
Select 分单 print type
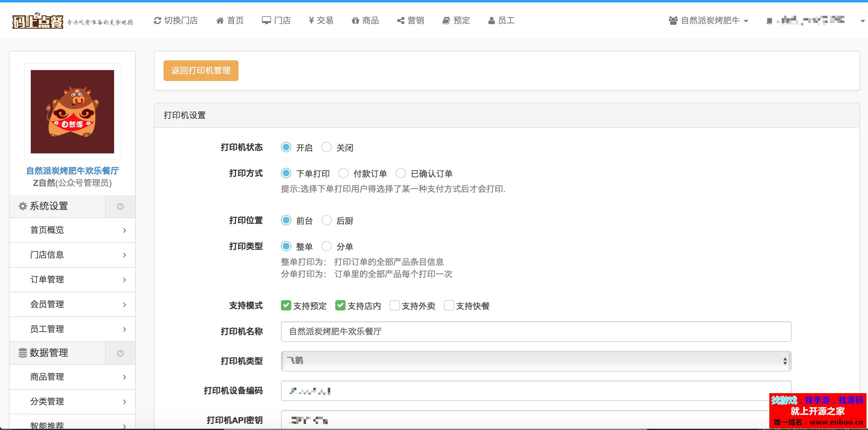tap(327, 246)
